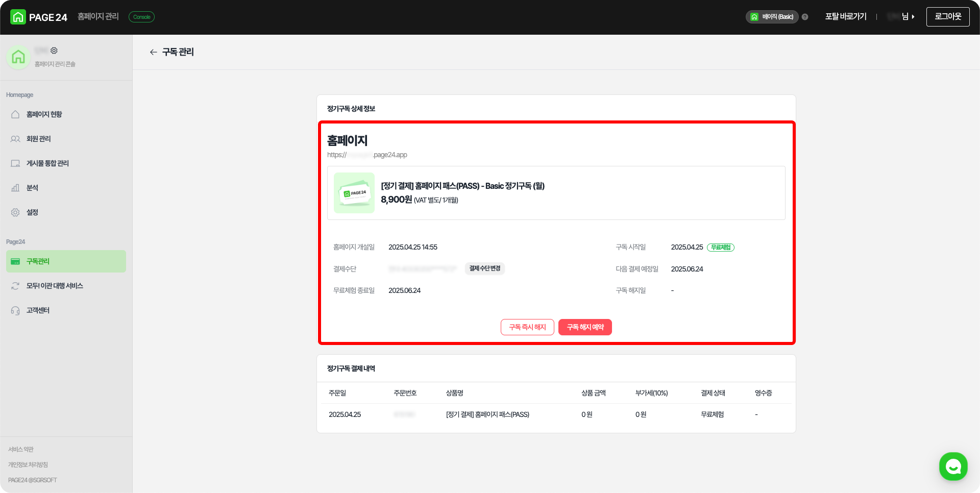The width and height of the screenshot is (980, 493).
Task: Click the 홈페이지 현황 house icon
Action: click(x=15, y=114)
